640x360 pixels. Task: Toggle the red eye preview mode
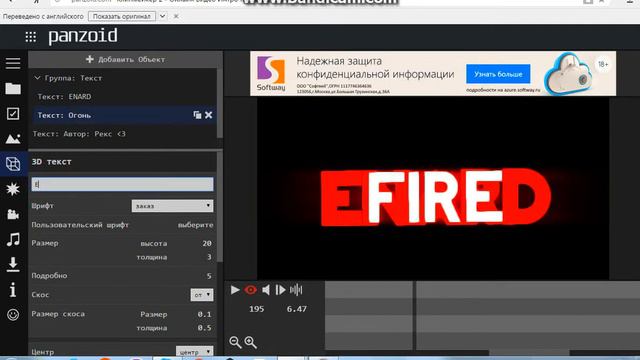250,290
